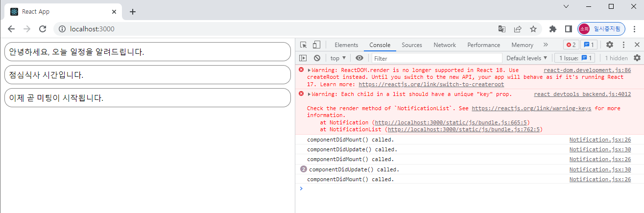This screenshot has width=644, height=213.
Task: Go to the Performance tab
Action: pyautogui.click(x=484, y=45)
